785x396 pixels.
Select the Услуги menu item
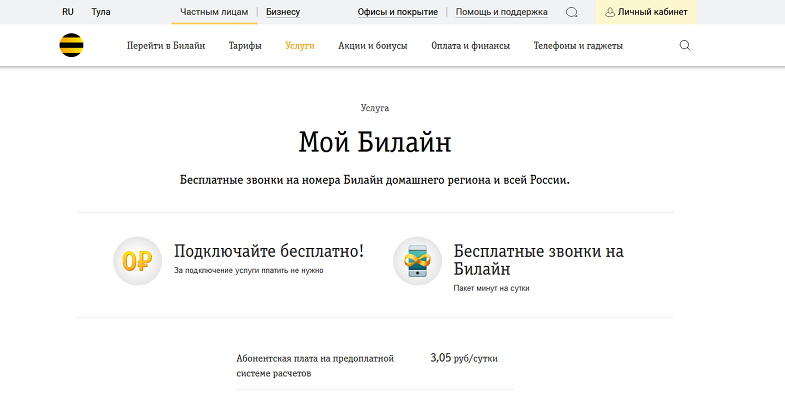(300, 46)
